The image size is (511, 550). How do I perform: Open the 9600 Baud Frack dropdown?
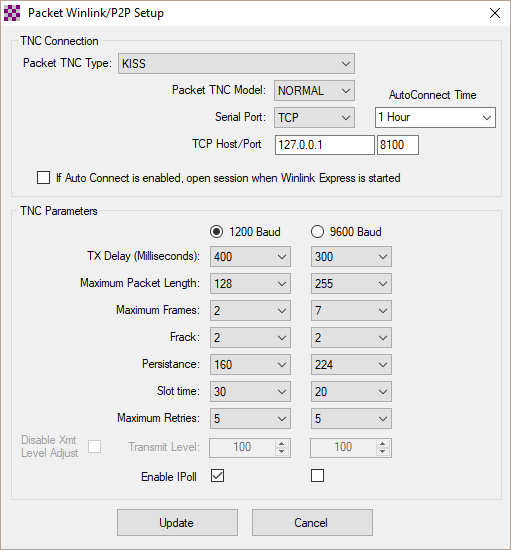351,337
